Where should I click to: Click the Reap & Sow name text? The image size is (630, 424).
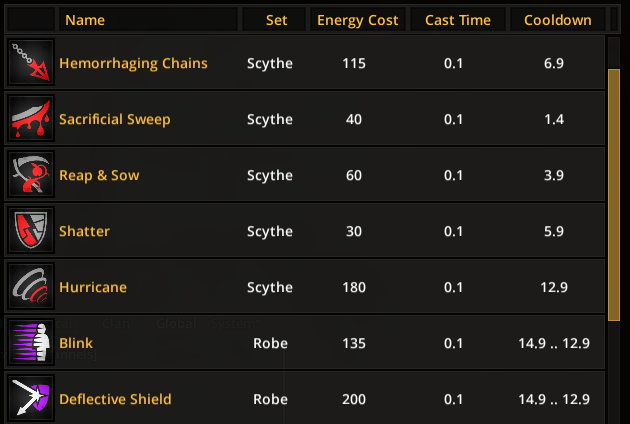click(x=99, y=175)
